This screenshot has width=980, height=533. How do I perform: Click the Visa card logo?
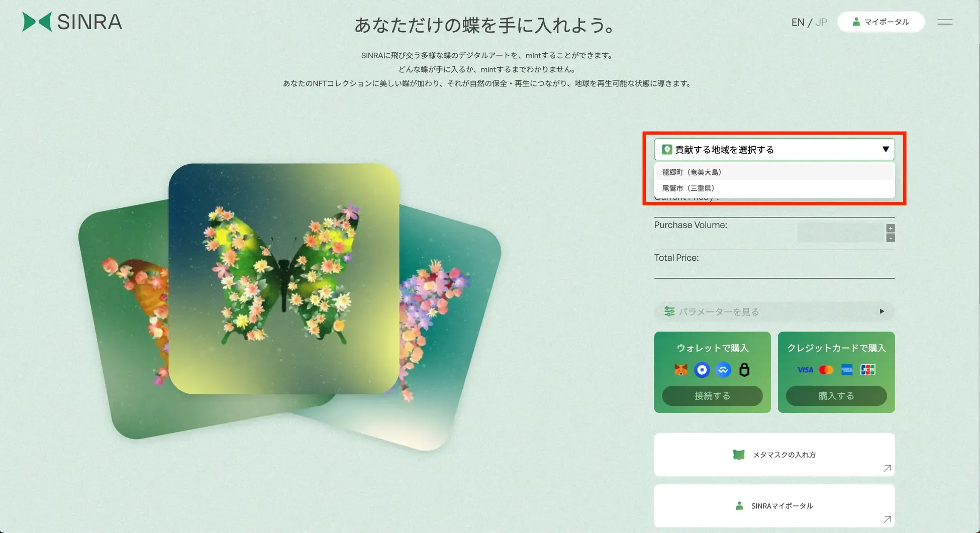point(805,370)
